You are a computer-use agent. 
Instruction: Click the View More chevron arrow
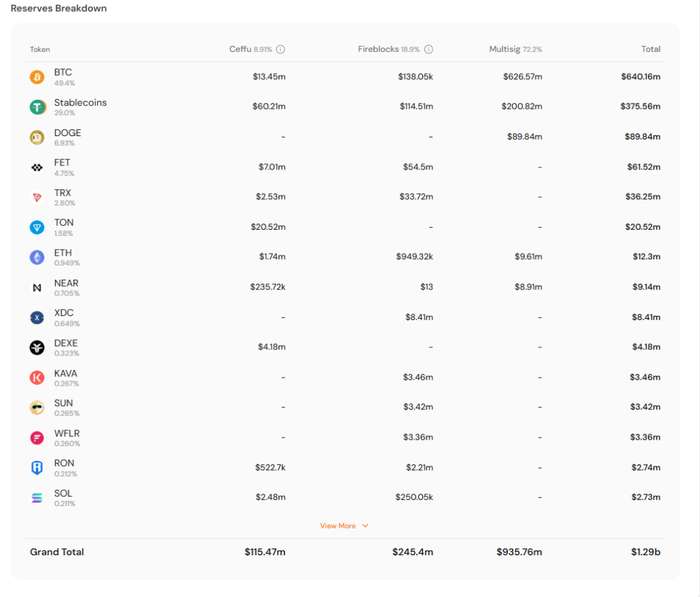(365, 526)
